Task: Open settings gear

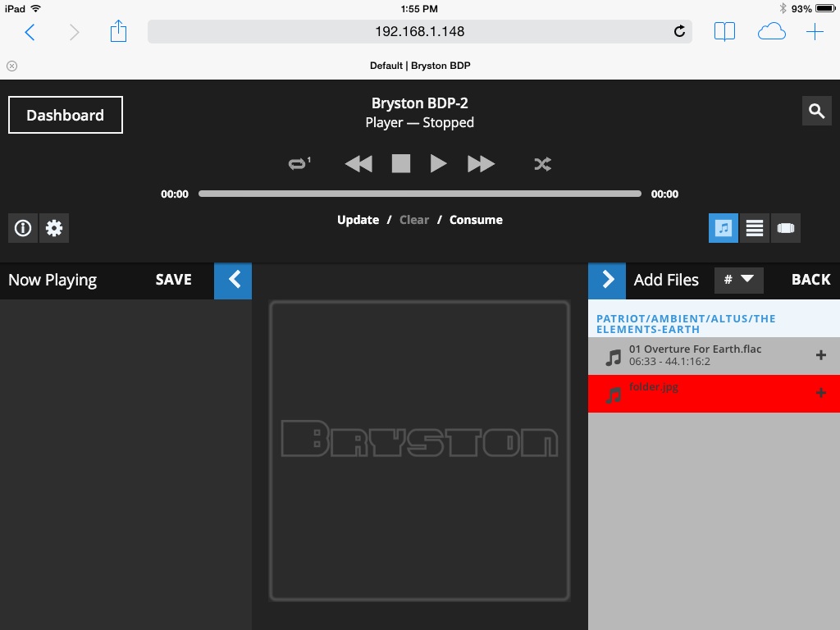Action: click(x=54, y=228)
